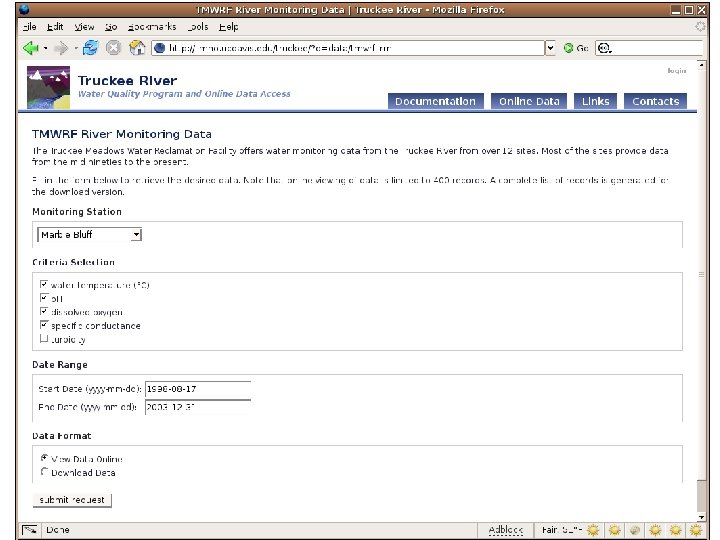Toggle the dissolved oxygen checkbox
The height and width of the screenshot is (540, 720).
tap(44, 311)
